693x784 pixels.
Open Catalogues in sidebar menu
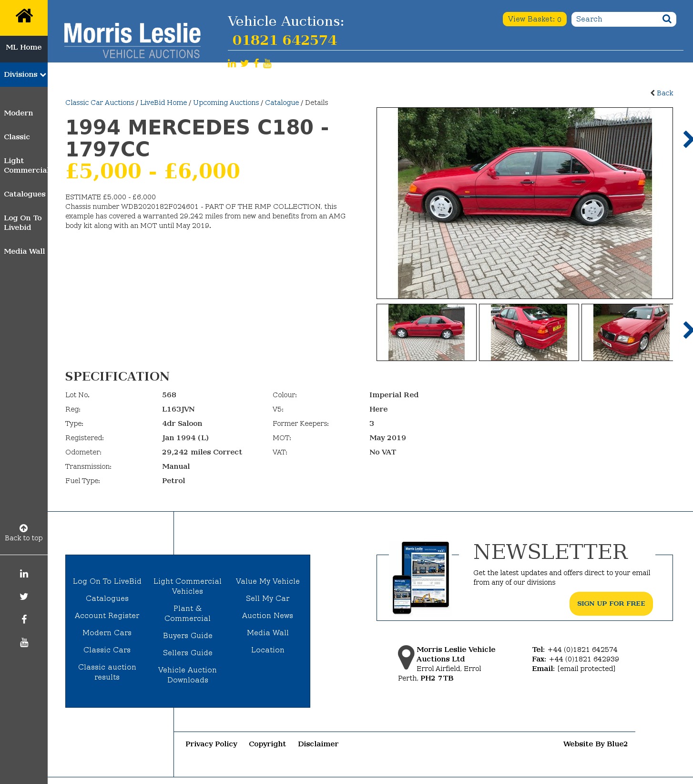[x=25, y=194]
